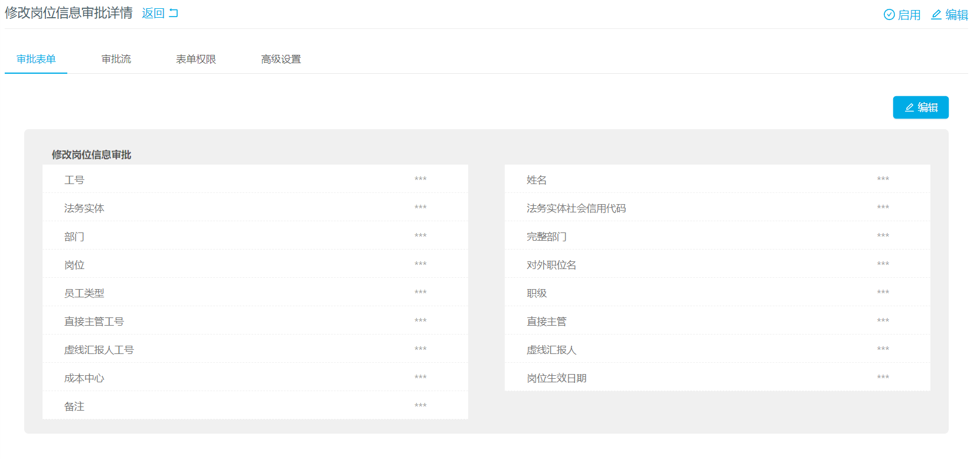Click the 工号 field row
Viewport: 980px width, 459px height.
click(x=255, y=179)
